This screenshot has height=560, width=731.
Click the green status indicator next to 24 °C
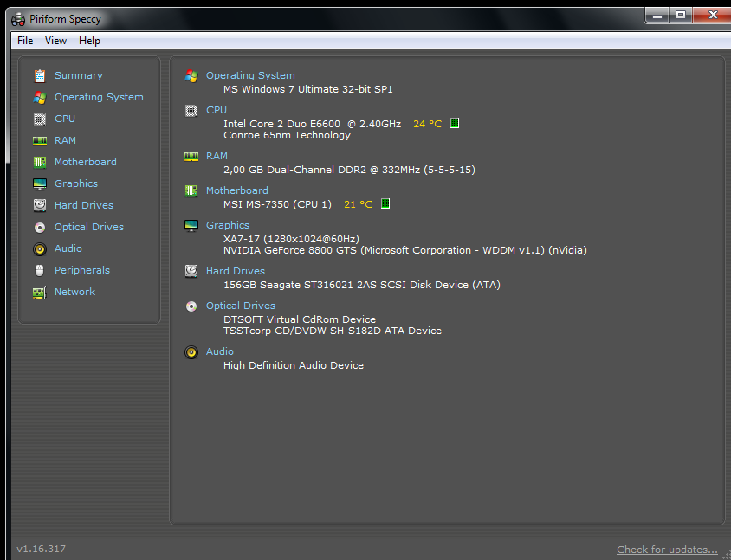(454, 123)
